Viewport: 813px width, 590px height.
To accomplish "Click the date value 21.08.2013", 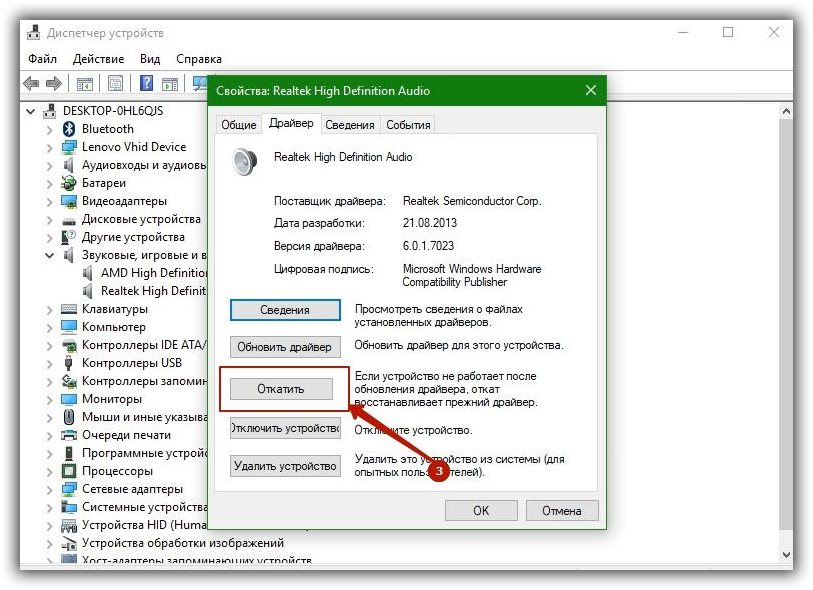I will point(430,223).
